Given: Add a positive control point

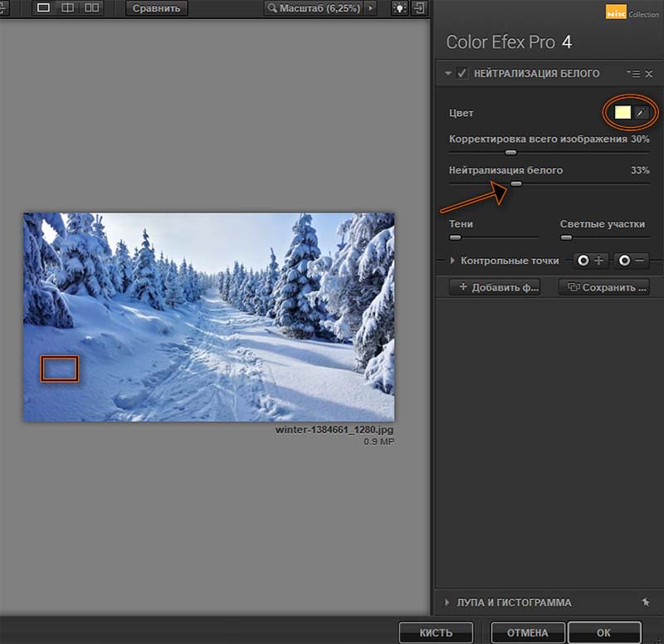Looking at the screenshot, I should tap(591, 261).
